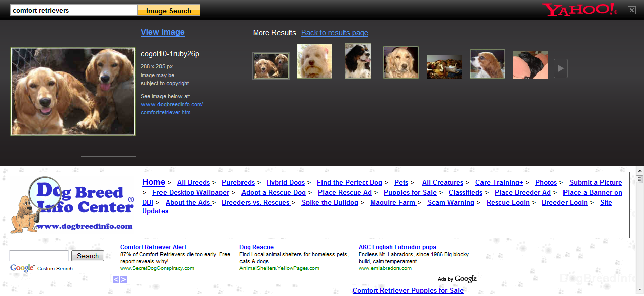Open the View Image link
This screenshot has width=644, height=296.
pyautogui.click(x=162, y=32)
